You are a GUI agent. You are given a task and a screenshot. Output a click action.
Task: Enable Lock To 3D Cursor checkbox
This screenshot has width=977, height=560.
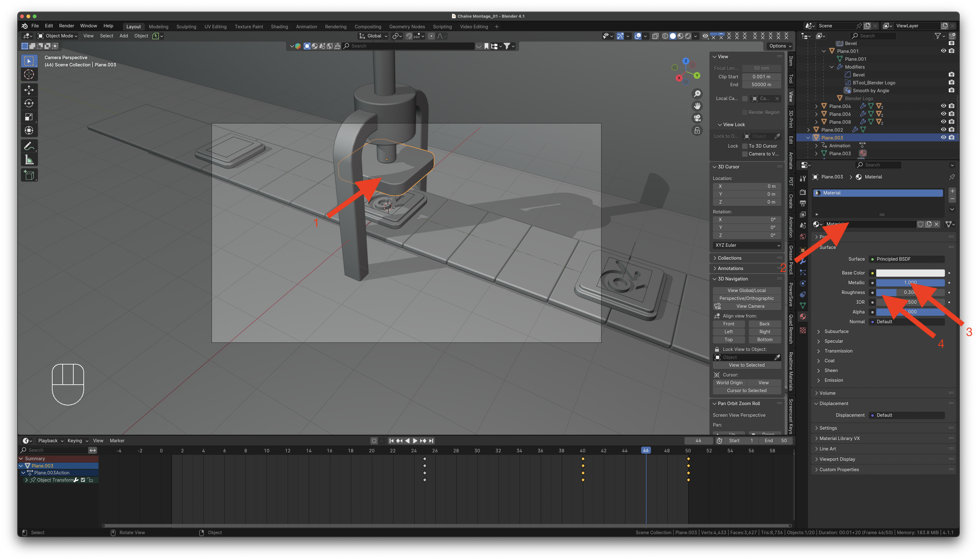pyautogui.click(x=745, y=146)
